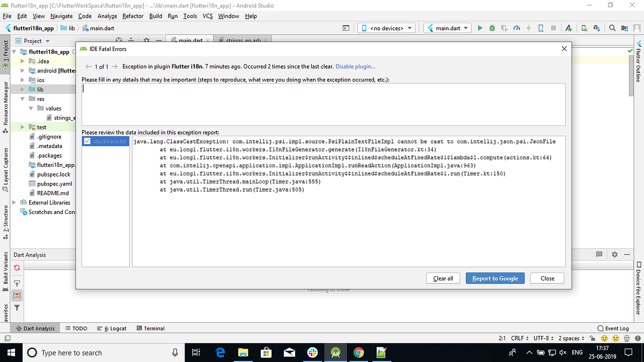Click the Disable plugin link
This screenshot has height=362, width=644.
click(355, 67)
